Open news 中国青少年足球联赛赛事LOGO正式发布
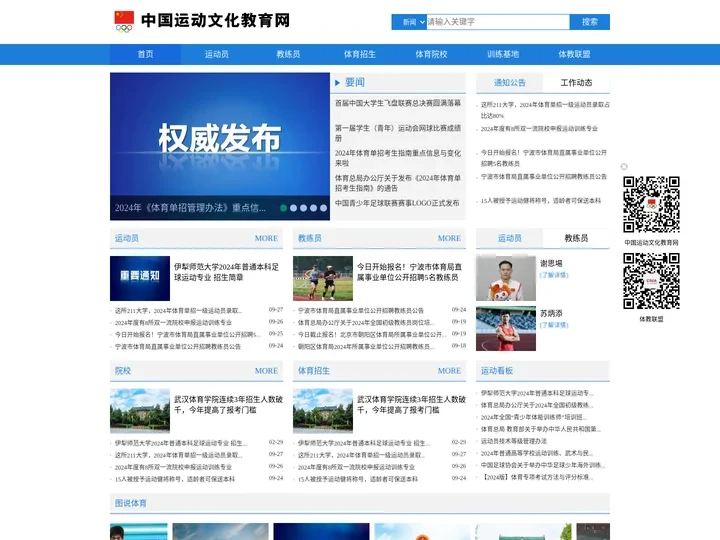The image size is (720, 540). 397,203
